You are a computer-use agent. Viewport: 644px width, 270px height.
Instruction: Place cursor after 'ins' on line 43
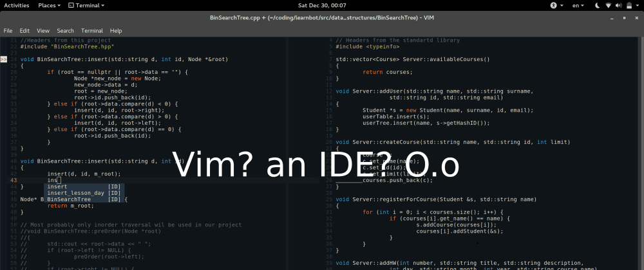(59, 180)
